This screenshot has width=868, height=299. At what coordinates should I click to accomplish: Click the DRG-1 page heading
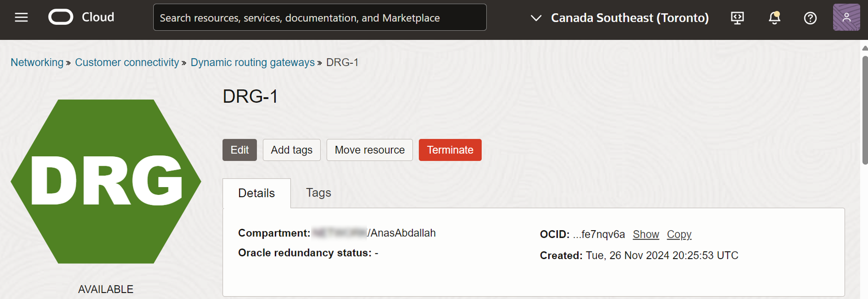coord(250,96)
